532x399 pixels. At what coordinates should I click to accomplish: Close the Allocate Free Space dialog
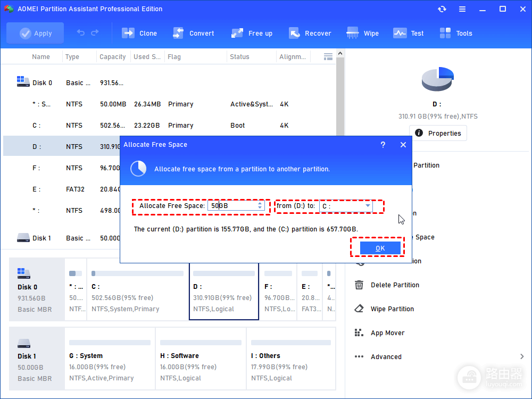tap(403, 145)
